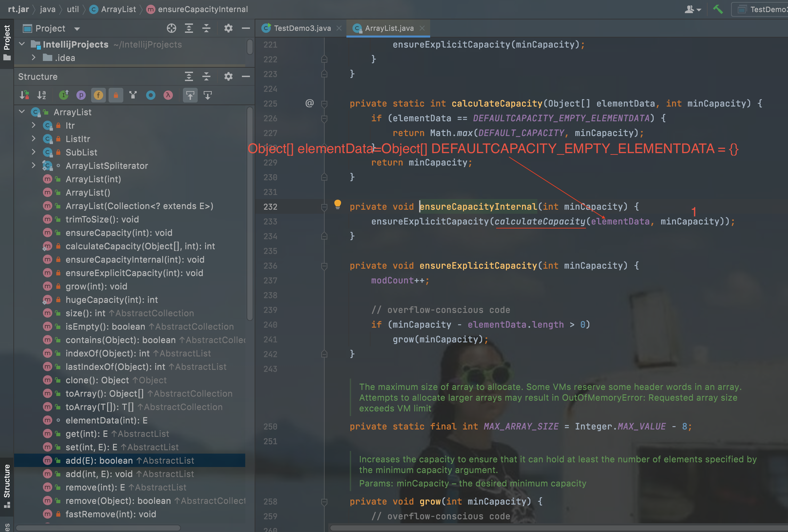Hide the Project panel
The image size is (788, 532).
click(x=246, y=28)
